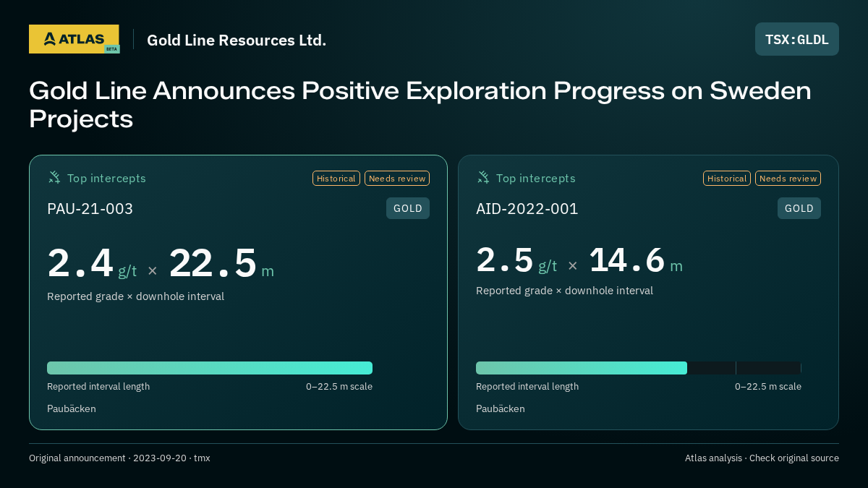This screenshot has height=488, width=868.
Task: Select the PAU-21-003 hole ID text
Action: (x=90, y=209)
